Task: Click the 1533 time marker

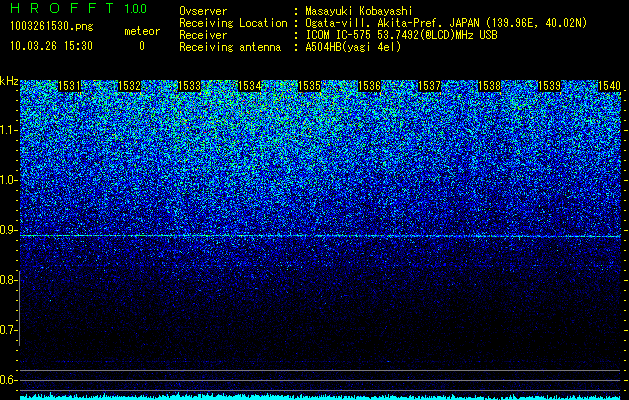Action: (189, 86)
